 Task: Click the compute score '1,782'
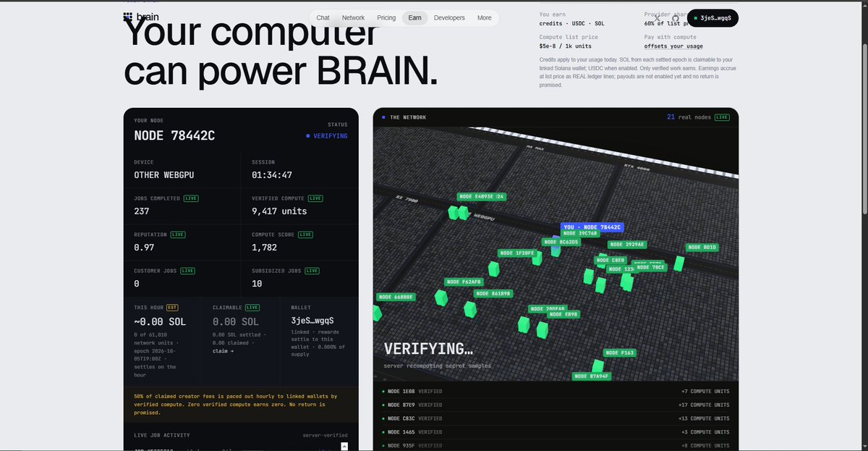[x=265, y=248]
